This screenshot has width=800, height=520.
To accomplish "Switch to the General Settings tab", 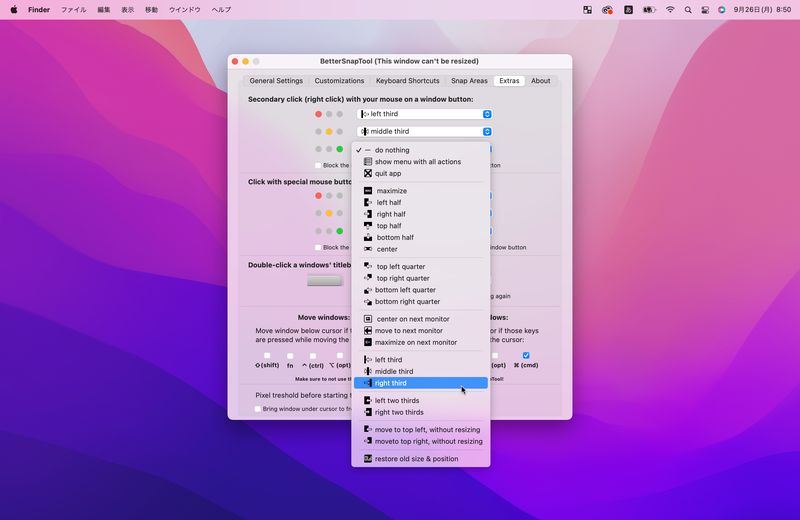I will 276,81.
